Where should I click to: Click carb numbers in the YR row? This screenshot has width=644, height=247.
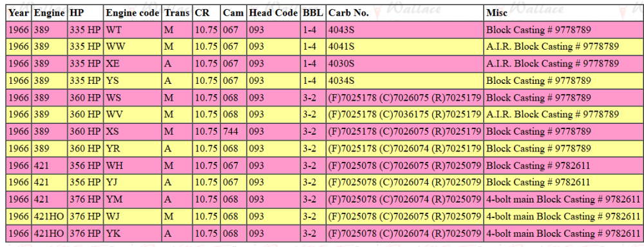[x=405, y=149]
